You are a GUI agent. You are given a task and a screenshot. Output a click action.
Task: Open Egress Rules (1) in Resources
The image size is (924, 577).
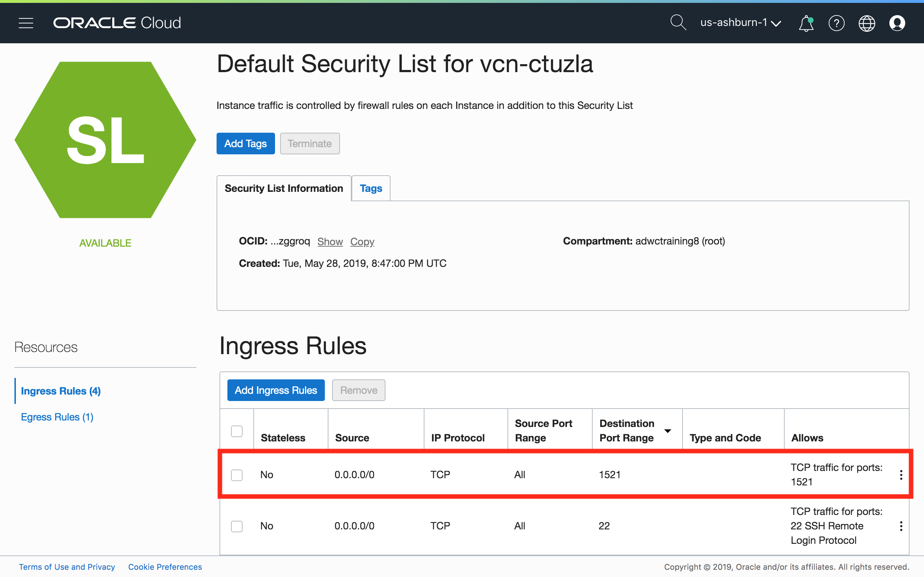(x=57, y=417)
